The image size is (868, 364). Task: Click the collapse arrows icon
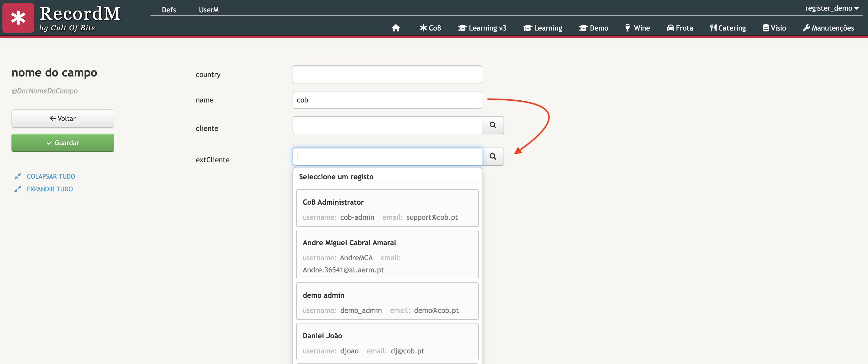pos(18,176)
